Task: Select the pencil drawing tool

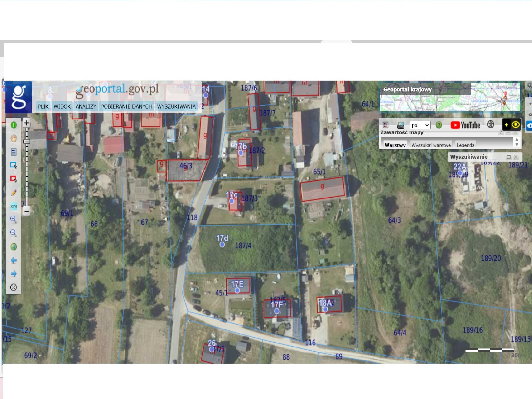Action: pyautogui.click(x=14, y=193)
